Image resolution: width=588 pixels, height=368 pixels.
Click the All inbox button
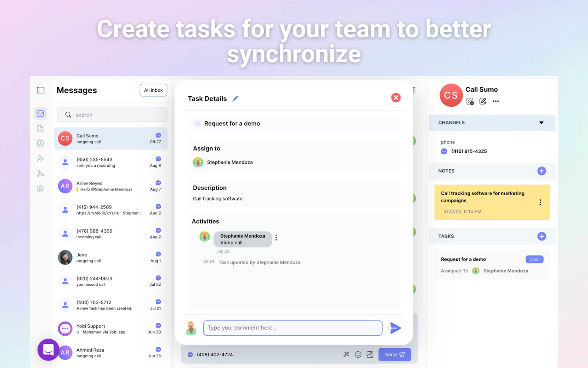click(x=153, y=90)
